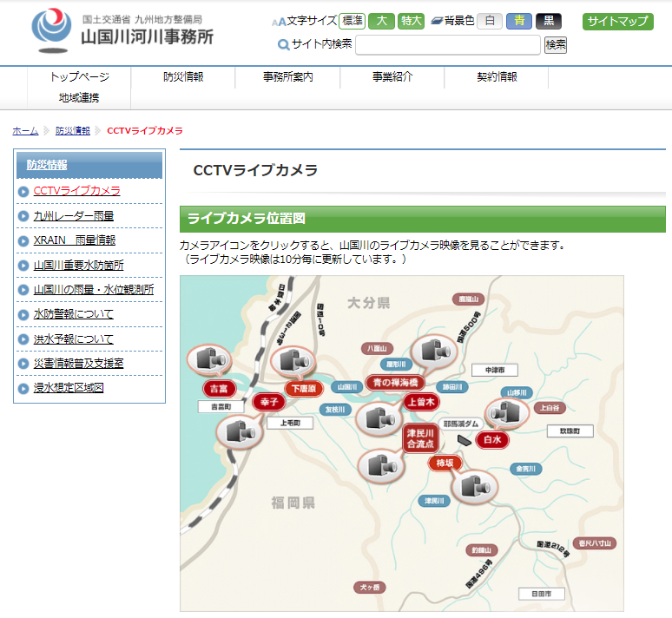
Task: Open the 下唐原 camera icon on map
Action: point(293,361)
